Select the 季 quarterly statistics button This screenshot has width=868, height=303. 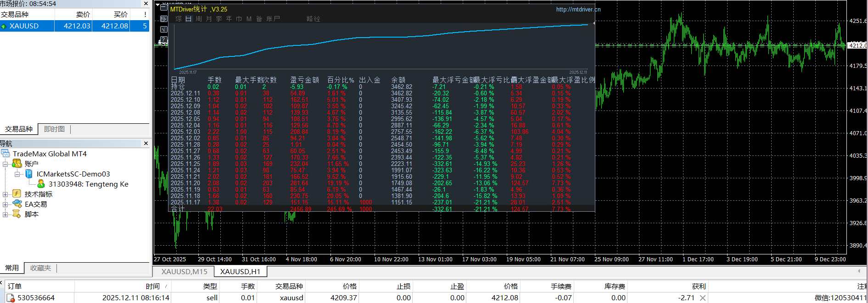coord(219,19)
